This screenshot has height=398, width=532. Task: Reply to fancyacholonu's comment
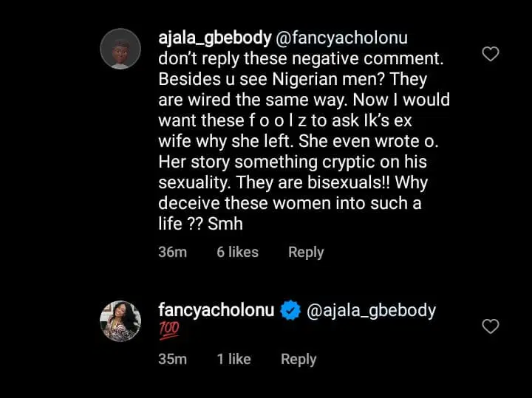click(x=299, y=359)
